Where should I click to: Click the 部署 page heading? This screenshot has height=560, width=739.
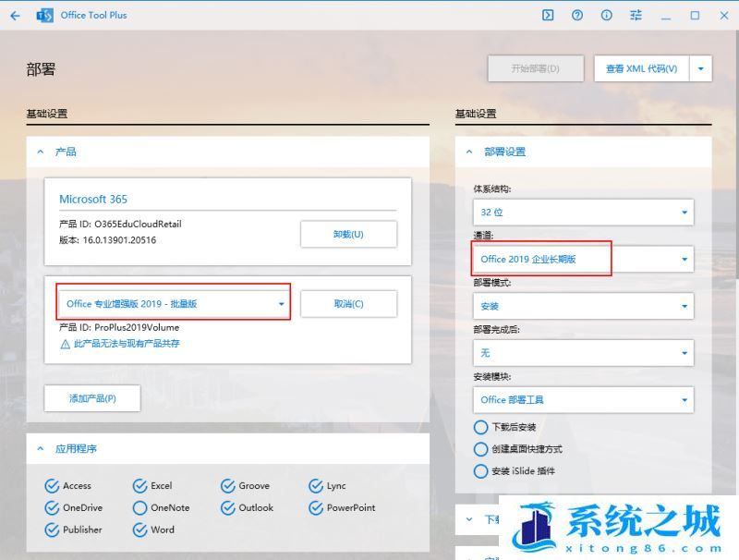point(41,69)
